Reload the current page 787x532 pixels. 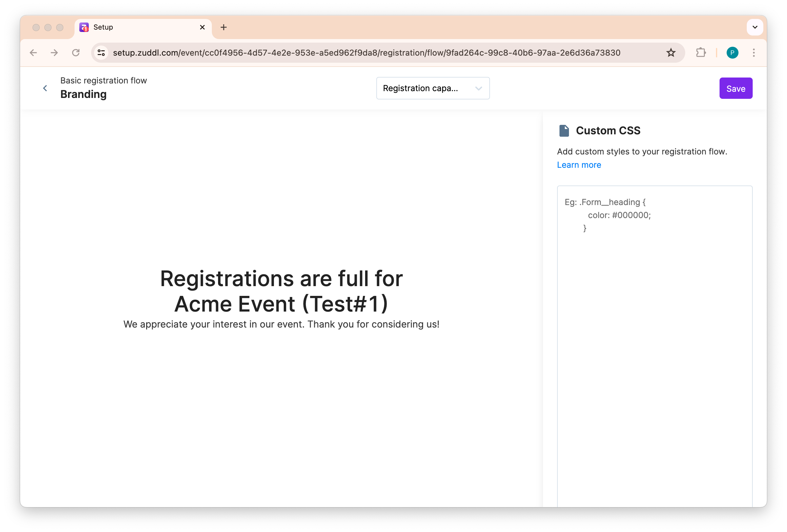click(x=76, y=53)
